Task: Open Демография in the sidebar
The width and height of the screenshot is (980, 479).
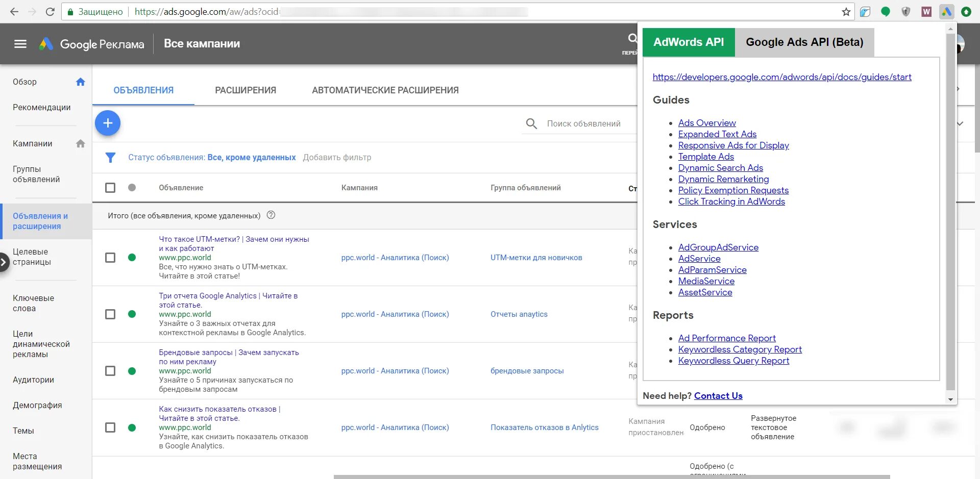Action: (x=37, y=406)
